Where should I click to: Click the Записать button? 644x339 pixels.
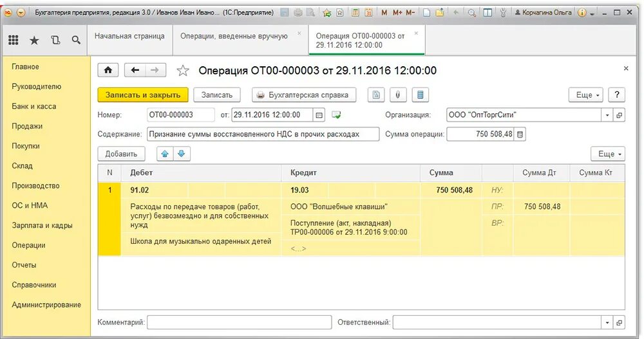point(217,95)
